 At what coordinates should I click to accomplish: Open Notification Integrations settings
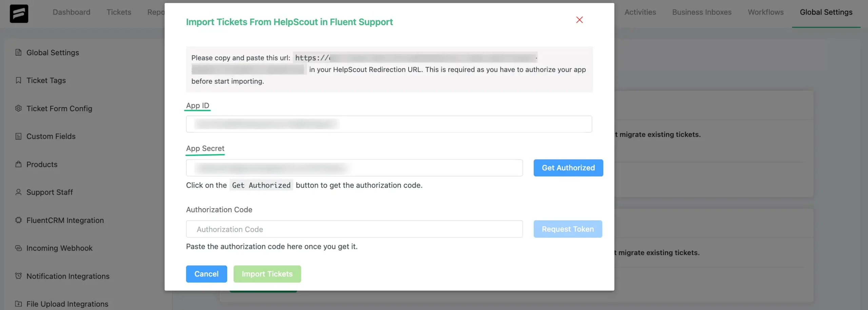click(x=68, y=276)
